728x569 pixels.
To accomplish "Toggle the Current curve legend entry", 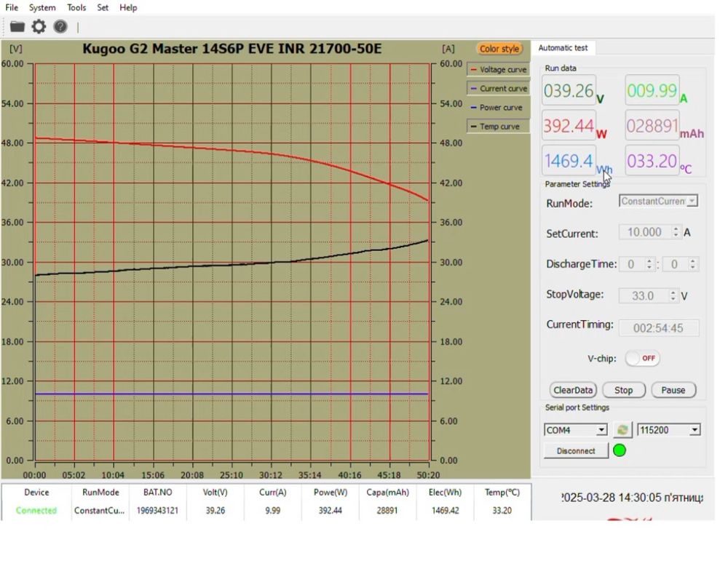I will click(x=498, y=89).
